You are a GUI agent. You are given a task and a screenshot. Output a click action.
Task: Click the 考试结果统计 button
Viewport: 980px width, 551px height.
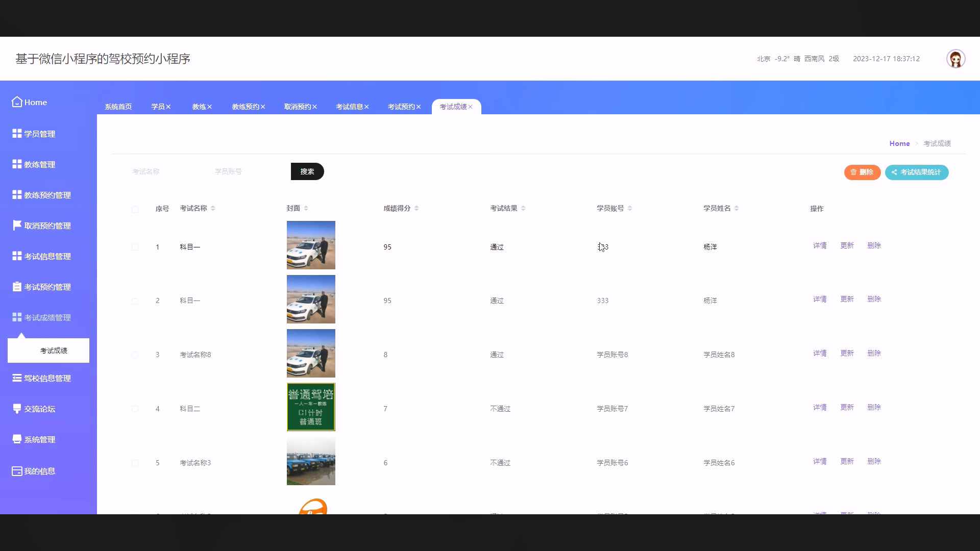(x=916, y=172)
